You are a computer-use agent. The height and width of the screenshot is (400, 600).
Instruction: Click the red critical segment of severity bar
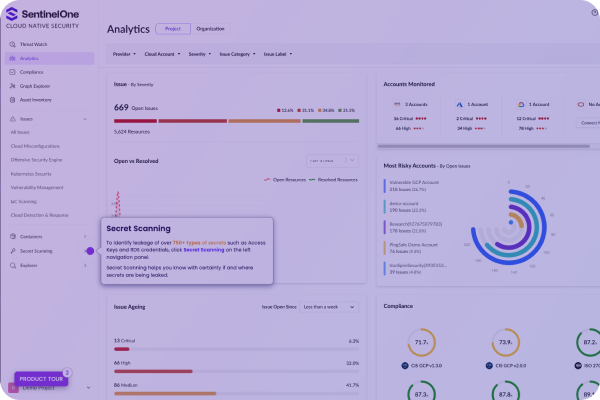pyautogui.click(x=156, y=121)
